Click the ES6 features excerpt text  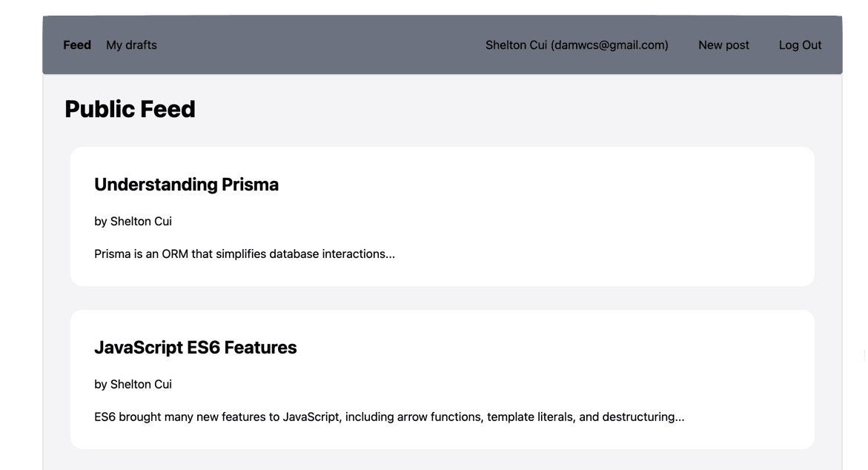[x=389, y=417]
